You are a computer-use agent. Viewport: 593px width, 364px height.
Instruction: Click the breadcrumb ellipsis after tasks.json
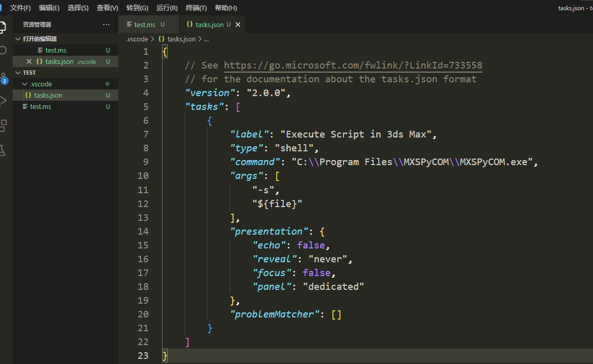coord(206,39)
